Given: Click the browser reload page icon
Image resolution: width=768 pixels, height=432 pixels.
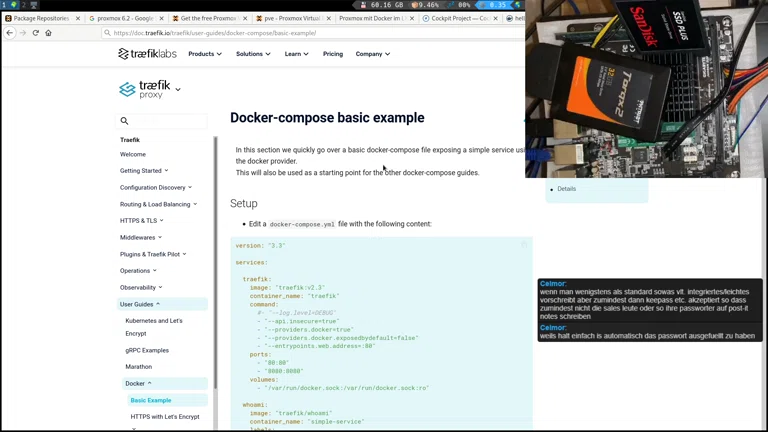Looking at the screenshot, I should (x=35, y=33).
